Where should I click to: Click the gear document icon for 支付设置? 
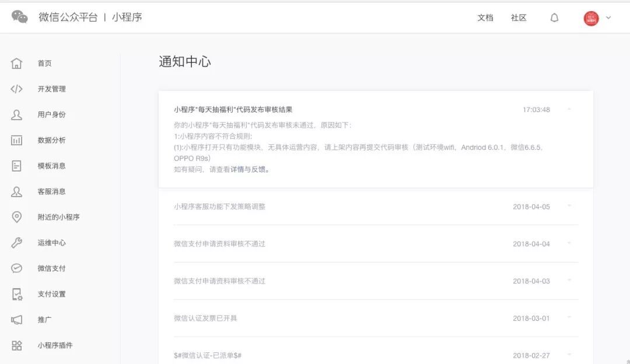[x=17, y=294]
